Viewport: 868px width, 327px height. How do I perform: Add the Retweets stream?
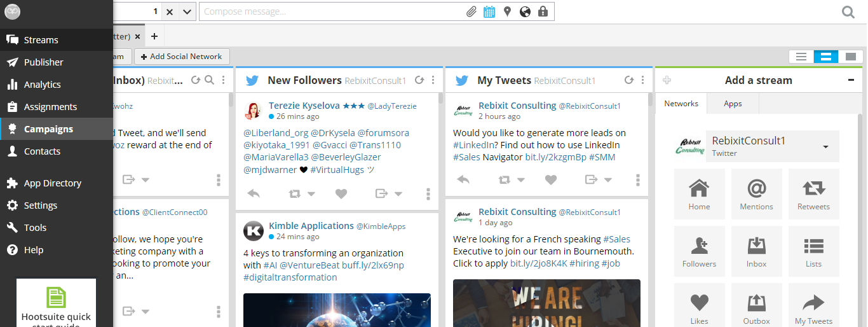coord(813,194)
